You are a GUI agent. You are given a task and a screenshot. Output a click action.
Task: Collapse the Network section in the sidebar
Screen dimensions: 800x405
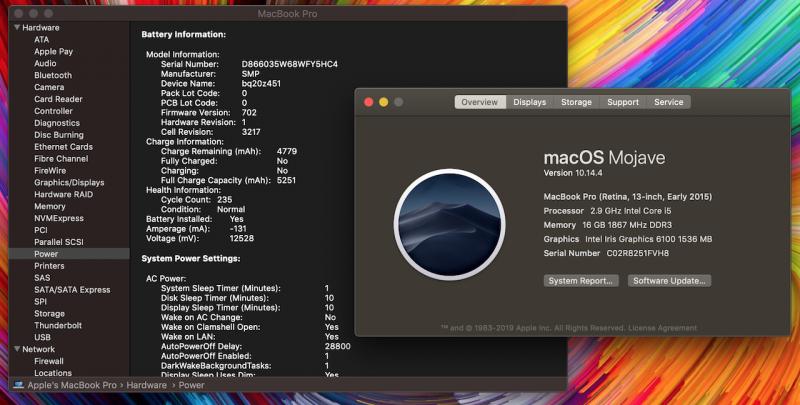14,349
